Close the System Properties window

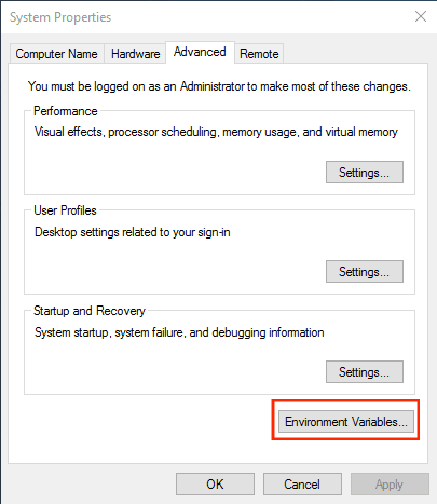[421, 17]
